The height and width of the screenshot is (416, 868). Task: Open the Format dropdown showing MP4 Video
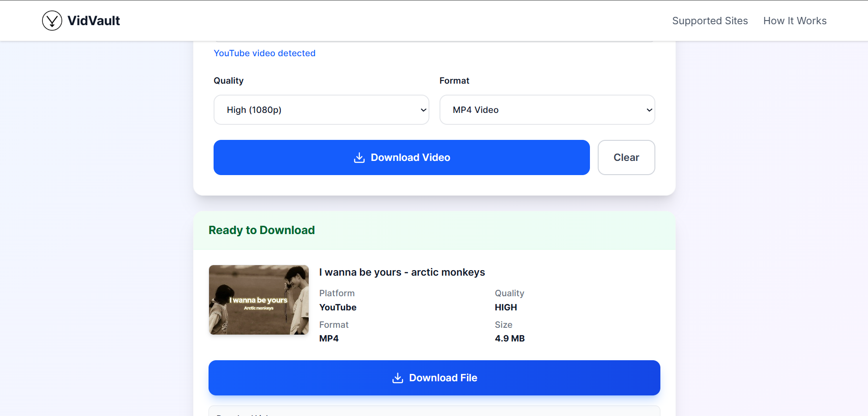[x=547, y=110]
